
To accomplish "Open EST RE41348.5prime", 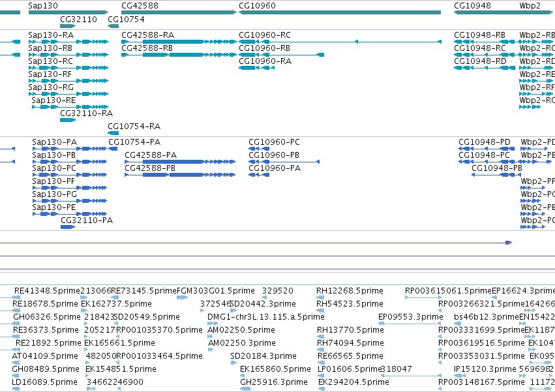I will click(47, 291).
